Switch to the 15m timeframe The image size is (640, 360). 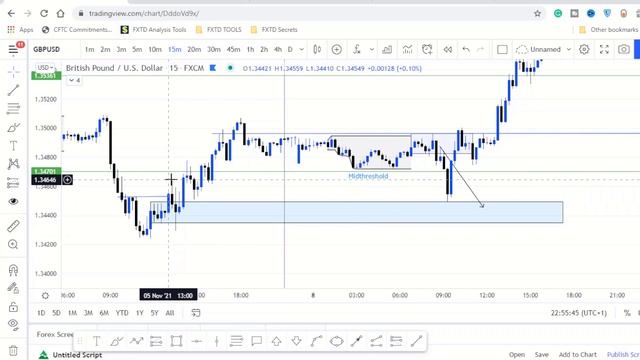pyautogui.click(x=174, y=49)
